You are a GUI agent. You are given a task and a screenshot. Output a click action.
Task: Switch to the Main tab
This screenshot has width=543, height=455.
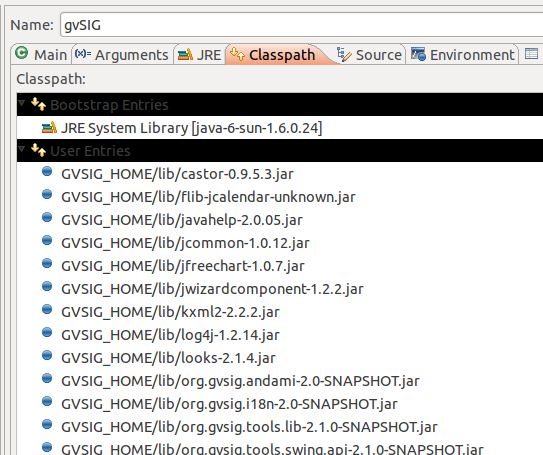pos(42,54)
